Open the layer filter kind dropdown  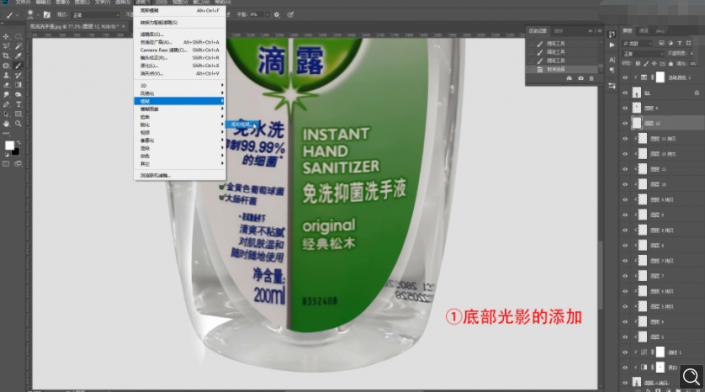(638, 43)
